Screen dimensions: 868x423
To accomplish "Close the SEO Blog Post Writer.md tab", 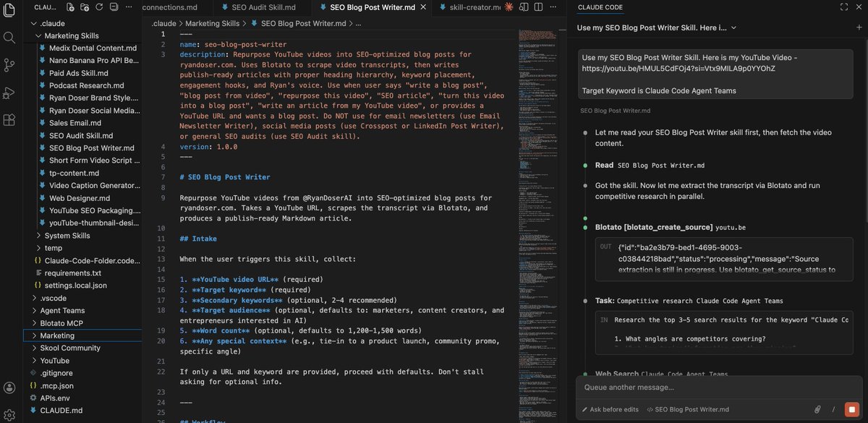I will (x=422, y=7).
